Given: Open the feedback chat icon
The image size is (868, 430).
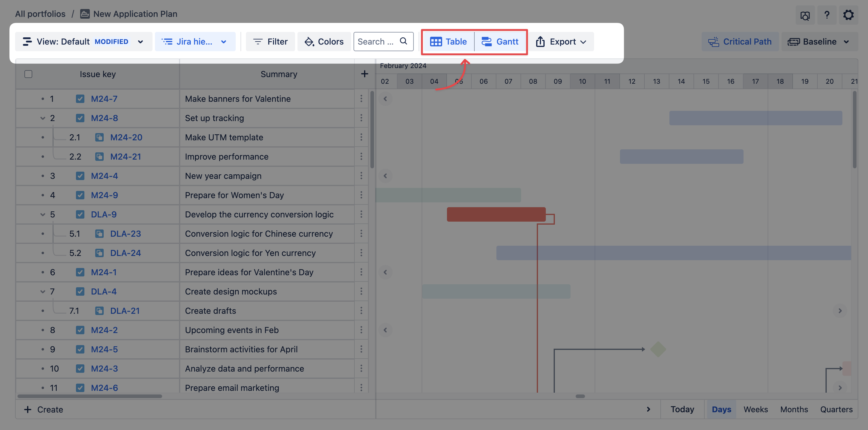Looking at the screenshot, I should 805,15.
